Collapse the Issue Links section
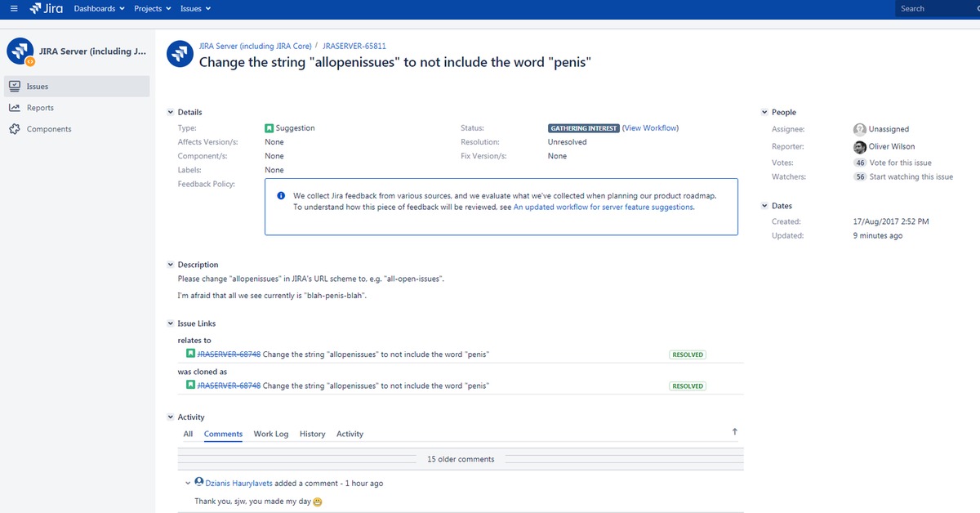980x513 pixels. pos(171,324)
